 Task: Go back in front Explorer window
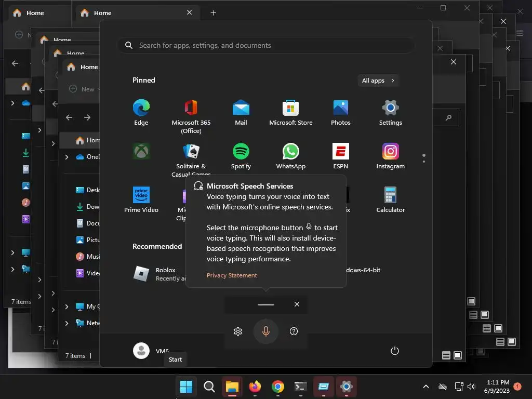[x=69, y=117]
